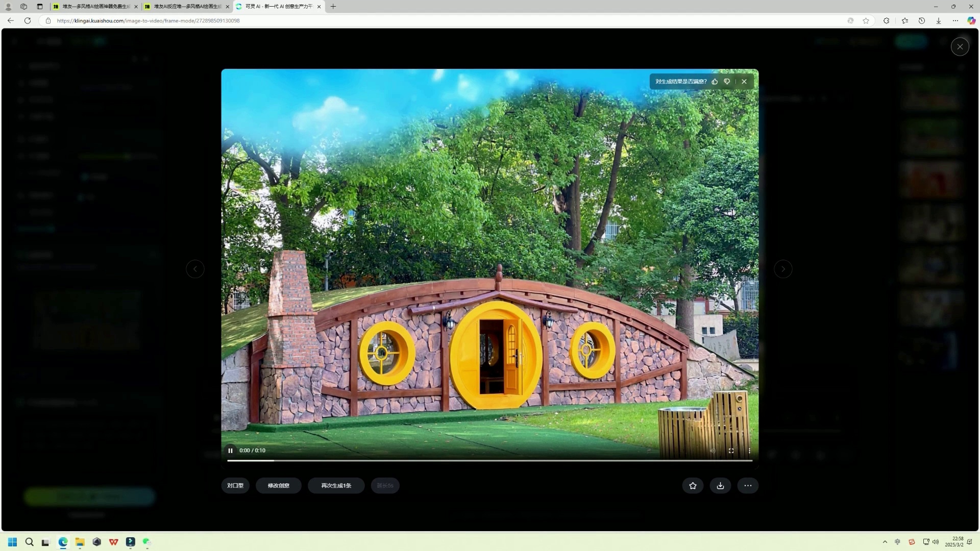
Task: Switch to the first 堆友 browser tab
Action: click(x=95, y=7)
